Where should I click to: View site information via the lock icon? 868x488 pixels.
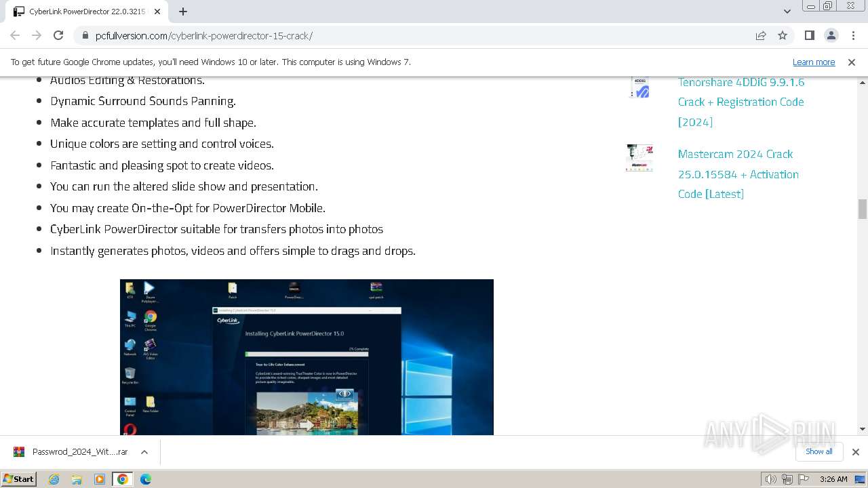click(85, 35)
